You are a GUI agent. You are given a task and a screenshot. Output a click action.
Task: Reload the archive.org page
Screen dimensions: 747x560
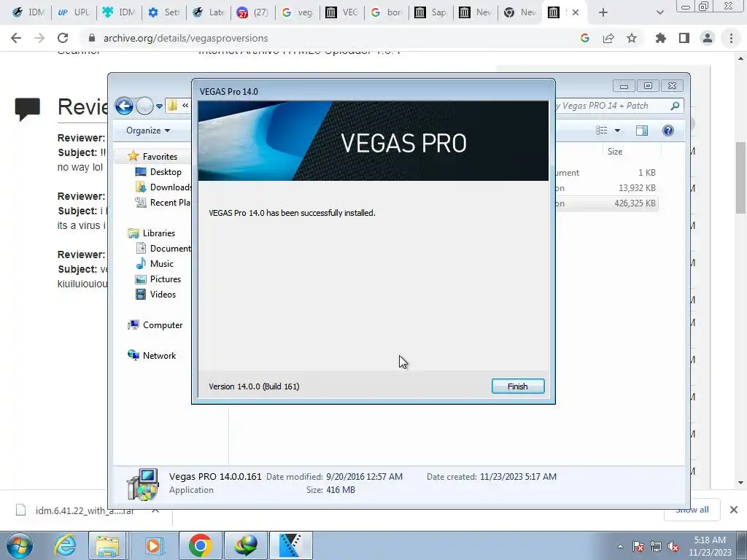pyautogui.click(x=63, y=38)
